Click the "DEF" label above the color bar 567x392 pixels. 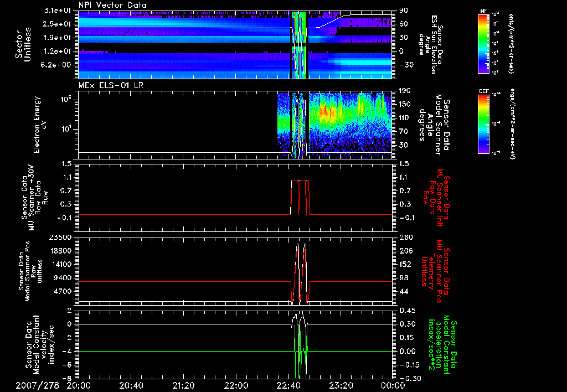[484, 91]
